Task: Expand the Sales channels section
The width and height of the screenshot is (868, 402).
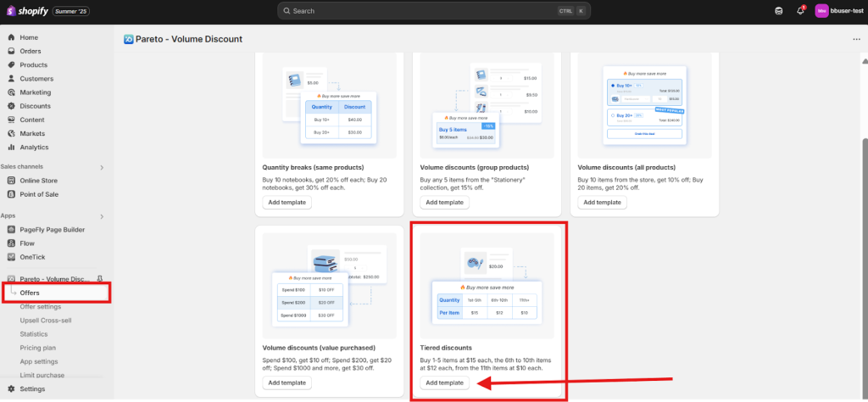Action: click(102, 167)
